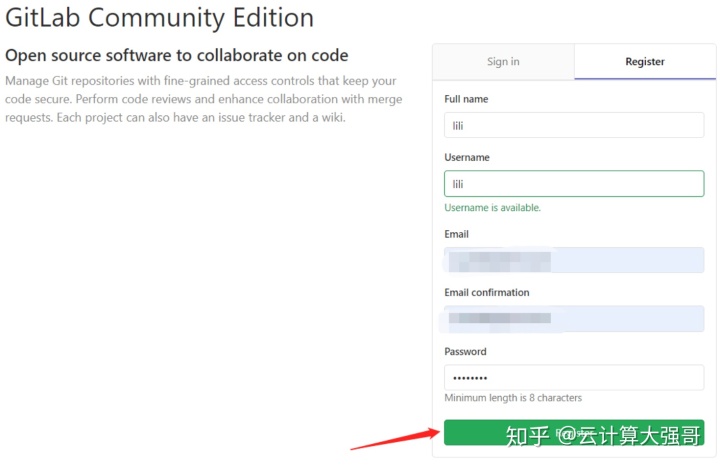This screenshot has height=466, width=720.
Task: Click 'Minimum length is 8 characters' hint
Action: [x=513, y=398]
